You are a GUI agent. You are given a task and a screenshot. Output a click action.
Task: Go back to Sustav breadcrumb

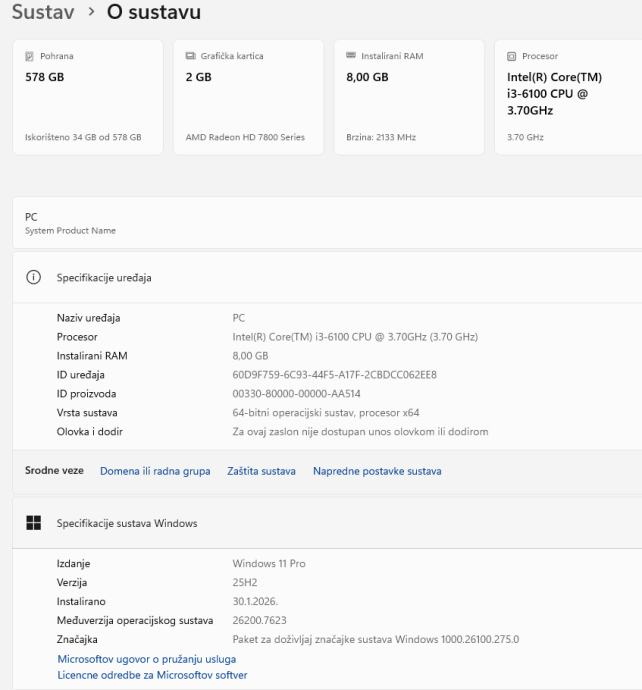pos(45,13)
